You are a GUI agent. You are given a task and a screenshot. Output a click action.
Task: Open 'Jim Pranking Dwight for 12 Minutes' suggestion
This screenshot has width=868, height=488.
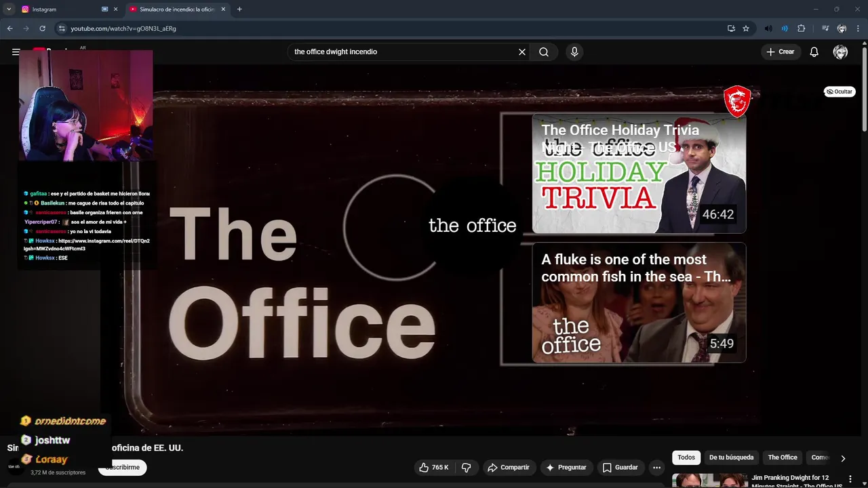797,481
